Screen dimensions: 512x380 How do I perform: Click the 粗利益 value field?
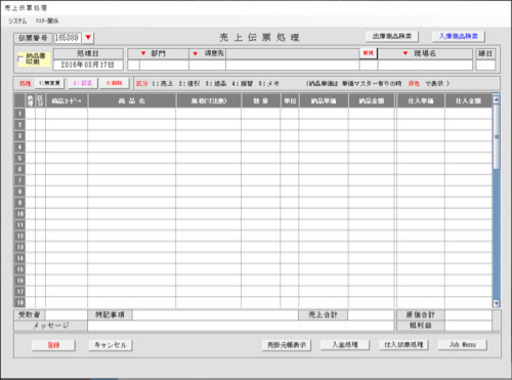pos(468,326)
